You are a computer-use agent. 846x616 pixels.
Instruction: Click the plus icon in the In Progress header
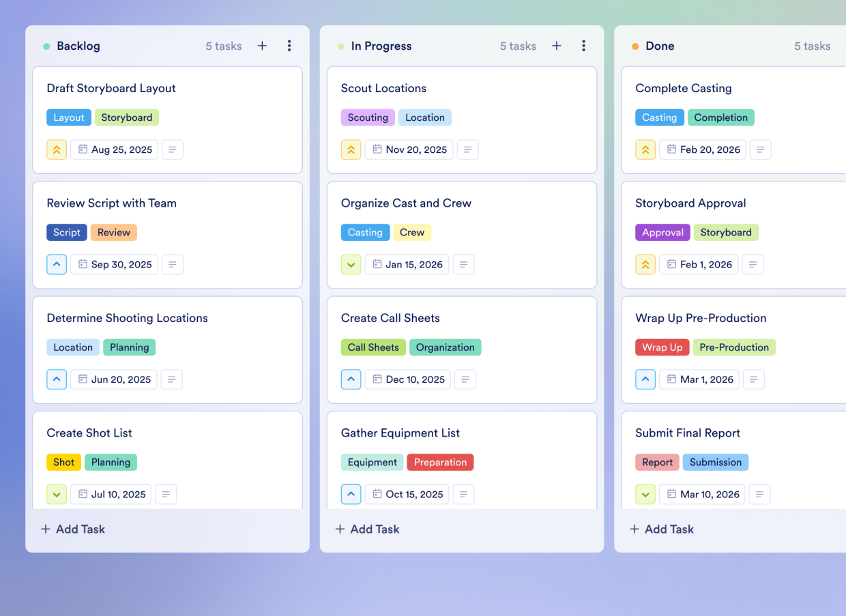(557, 46)
